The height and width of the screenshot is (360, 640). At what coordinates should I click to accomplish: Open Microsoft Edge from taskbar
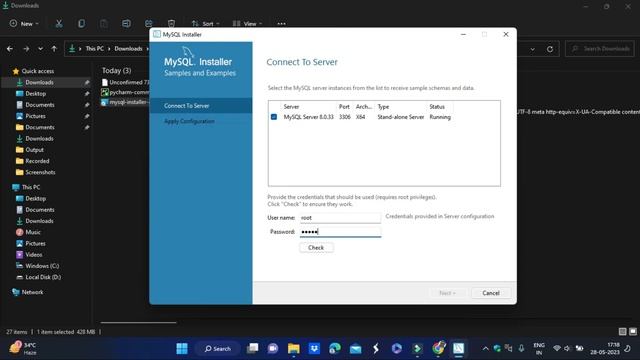[335, 349]
